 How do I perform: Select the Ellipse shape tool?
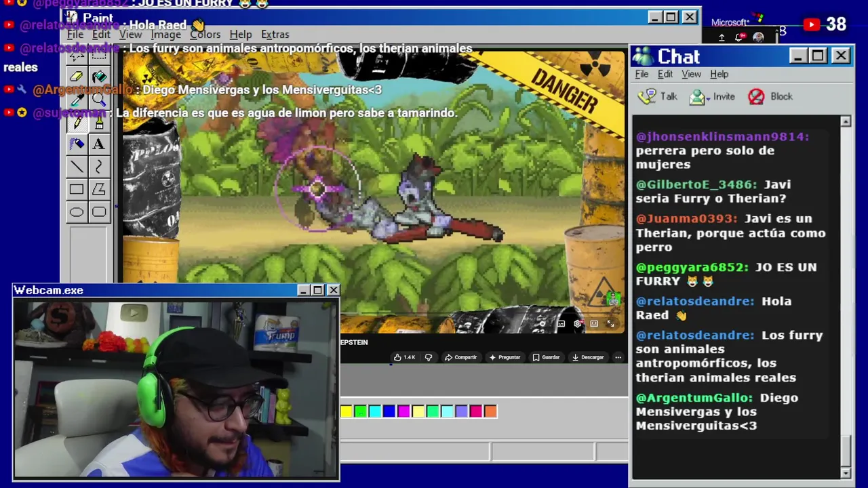pos(77,212)
